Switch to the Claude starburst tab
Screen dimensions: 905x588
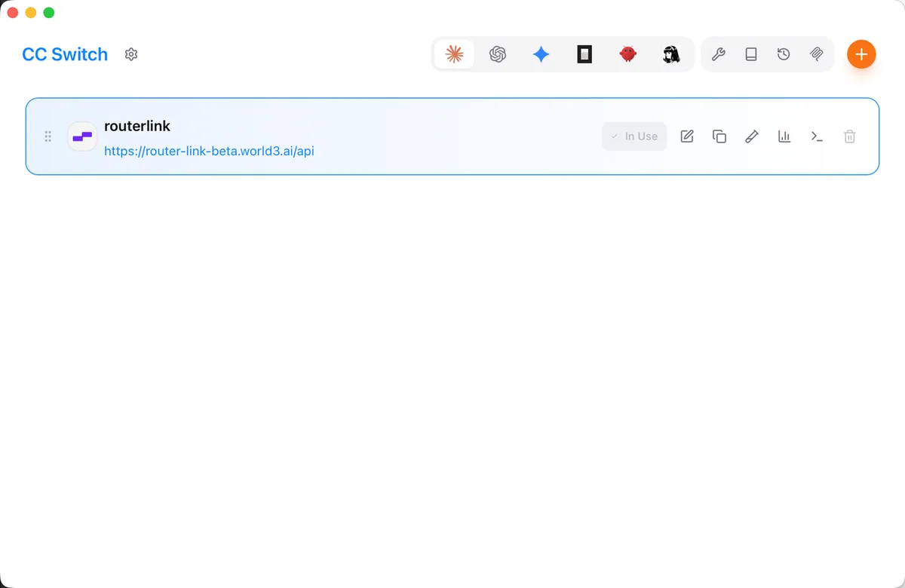(454, 54)
